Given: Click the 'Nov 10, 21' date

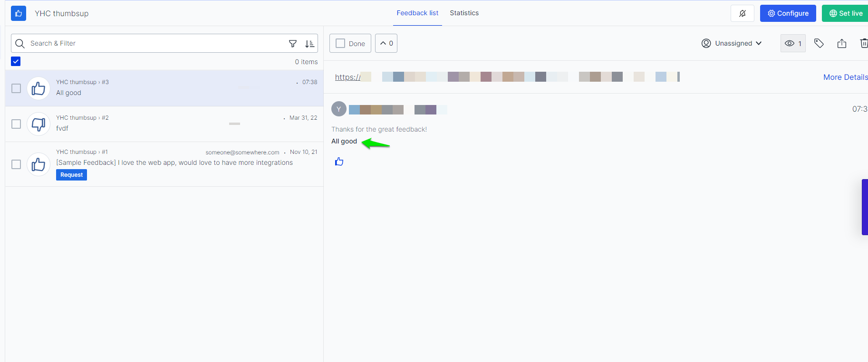Looking at the screenshot, I should (x=304, y=152).
